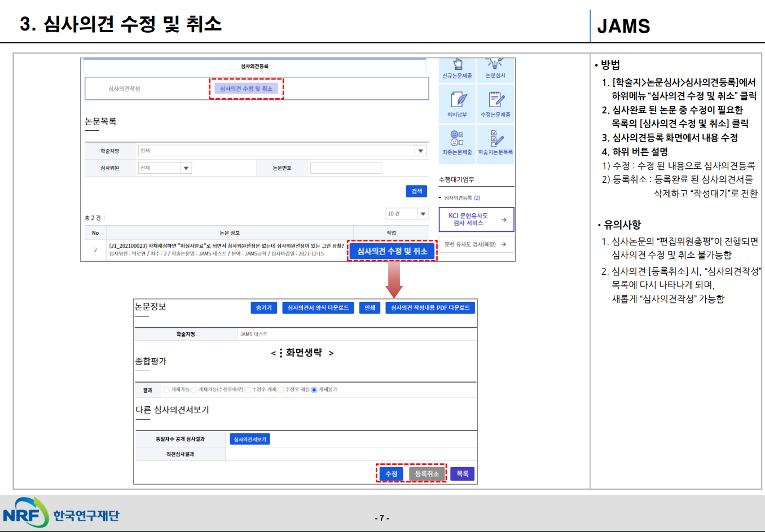
Task: Click the 회비납부 feather document icon
Action: coord(458,100)
